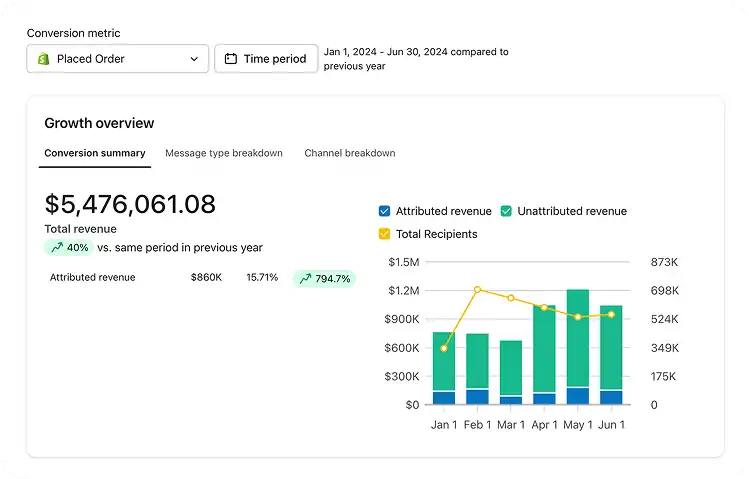Image resolution: width=749 pixels, height=479 pixels.
Task: Click the 794.7% trend arrow badge
Action: (x=324, y=279)
